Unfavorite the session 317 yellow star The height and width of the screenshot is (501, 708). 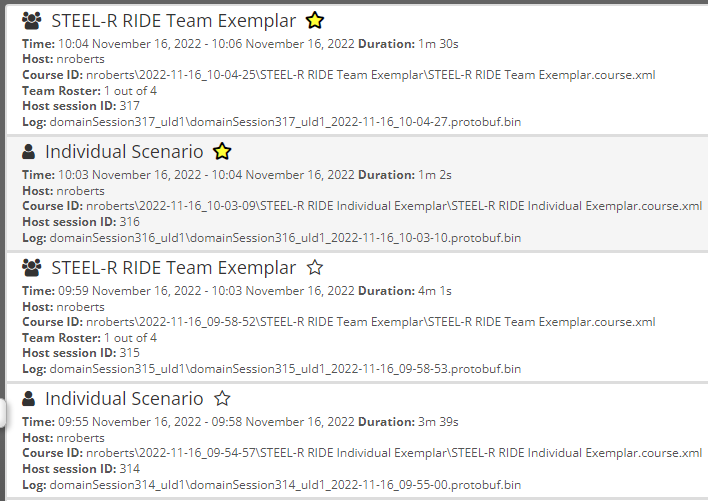[x=315, y=20]
